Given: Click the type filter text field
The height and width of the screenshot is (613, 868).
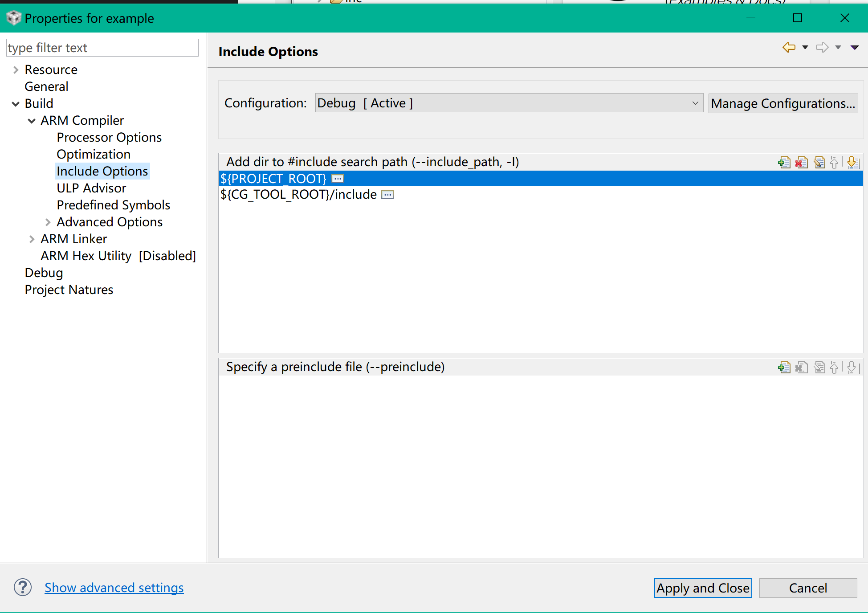Looking at the screenshot, I should tap(102, 48).
